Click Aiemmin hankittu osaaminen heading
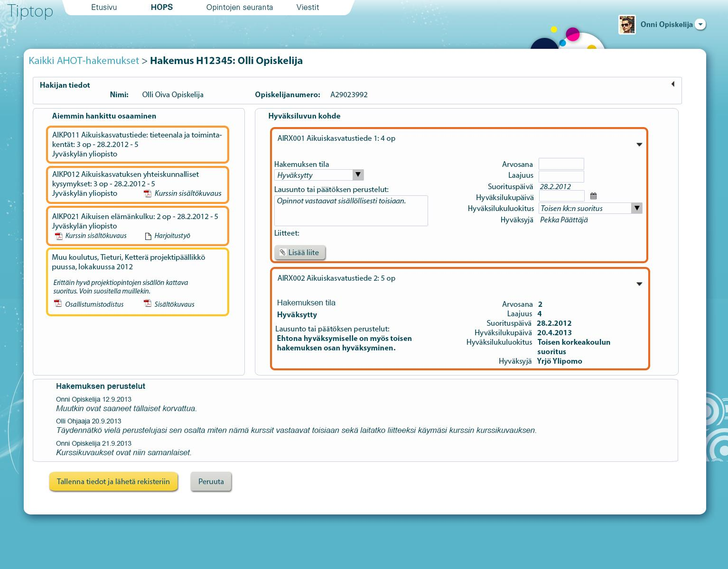The height and width of the screenshot is (569, 728). [x=104, y=116]
